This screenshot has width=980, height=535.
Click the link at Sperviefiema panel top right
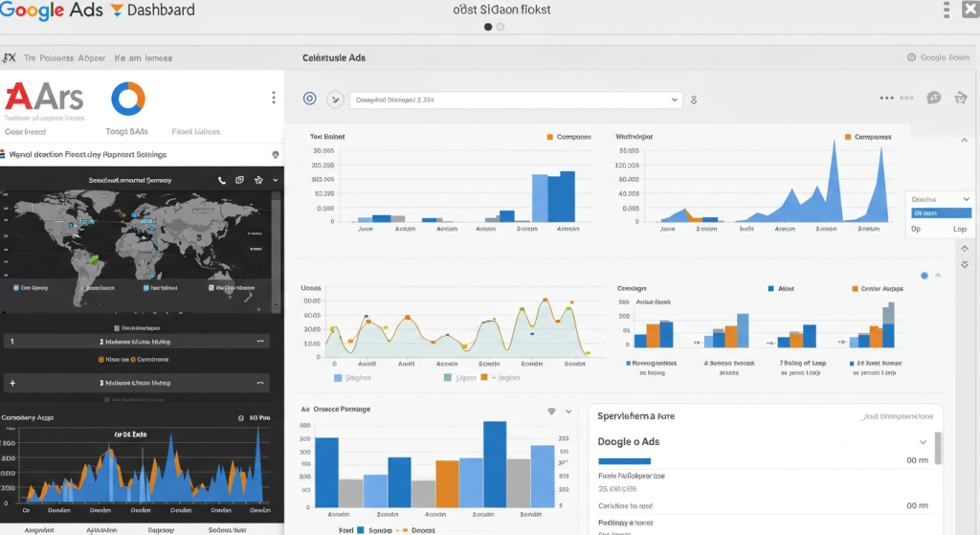coord(898,416)
